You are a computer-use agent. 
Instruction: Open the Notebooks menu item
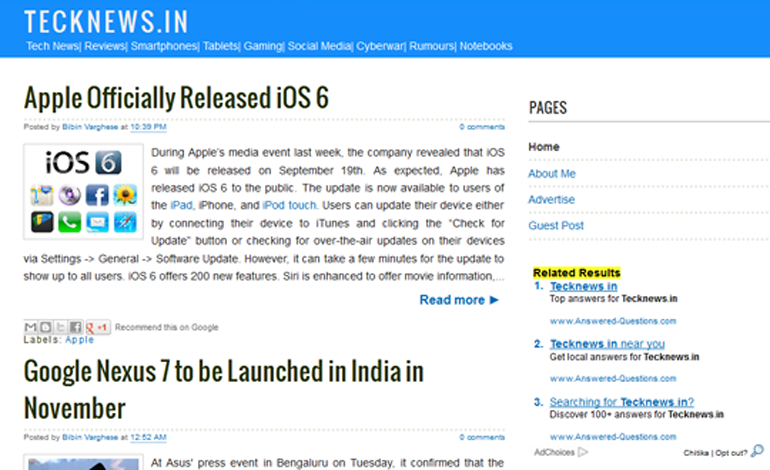486,46
